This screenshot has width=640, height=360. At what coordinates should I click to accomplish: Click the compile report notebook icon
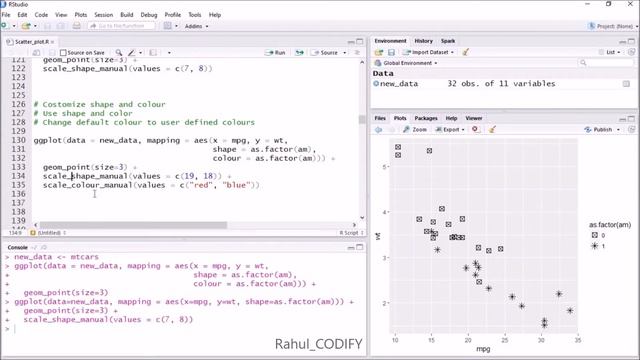click(x=153, y=53)
